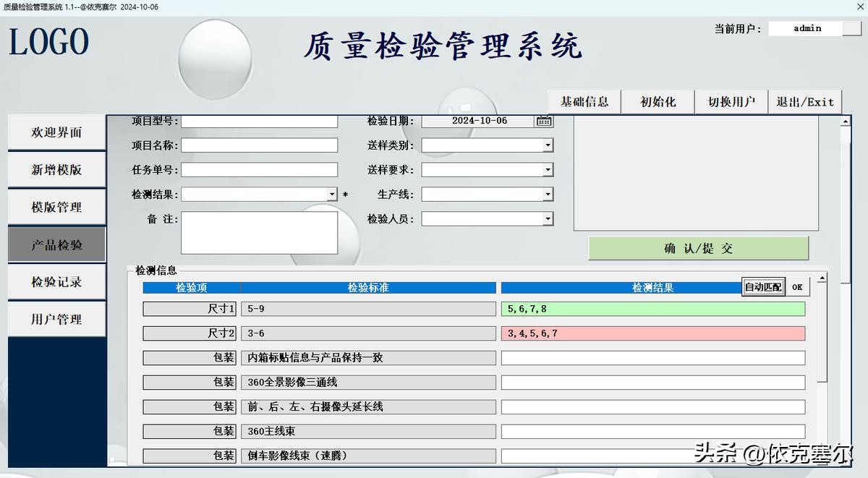Click the 项目型号 input field
The image size is (868, 478).
point(259,121)
